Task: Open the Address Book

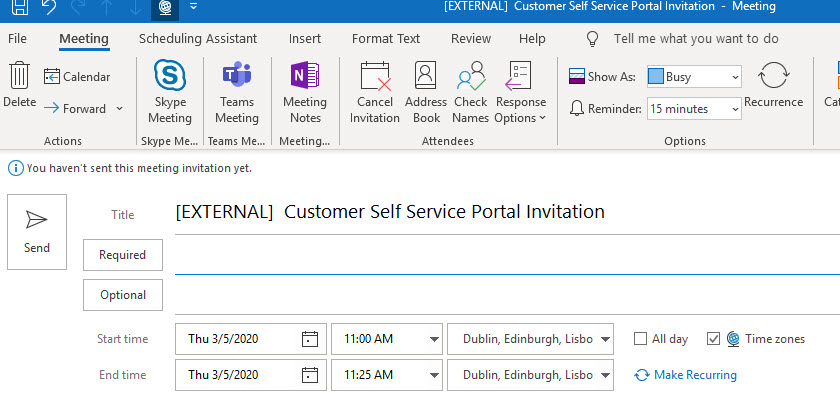Action: tap(426, 92)
